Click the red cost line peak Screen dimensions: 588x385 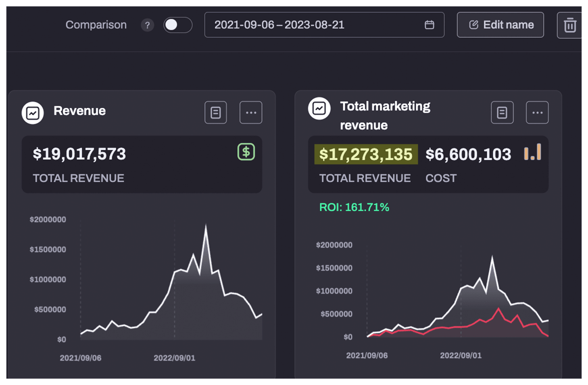pyautogui.click(x=498, y=308)
